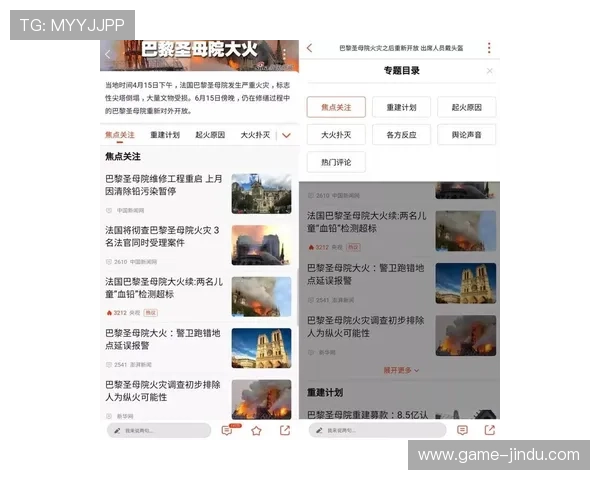This screenshot has height=480, width=600.
Task: Open Notre-Dame facade thumbnail for left 警卫跑错 article
Action: click(x=261, y=348)
